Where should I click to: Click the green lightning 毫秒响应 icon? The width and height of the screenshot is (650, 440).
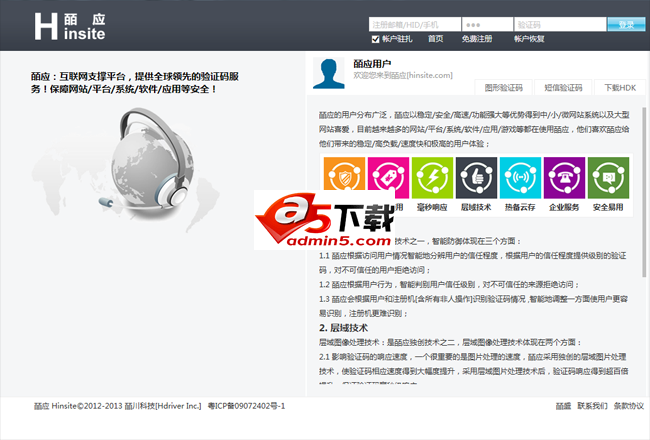[432, 177]
